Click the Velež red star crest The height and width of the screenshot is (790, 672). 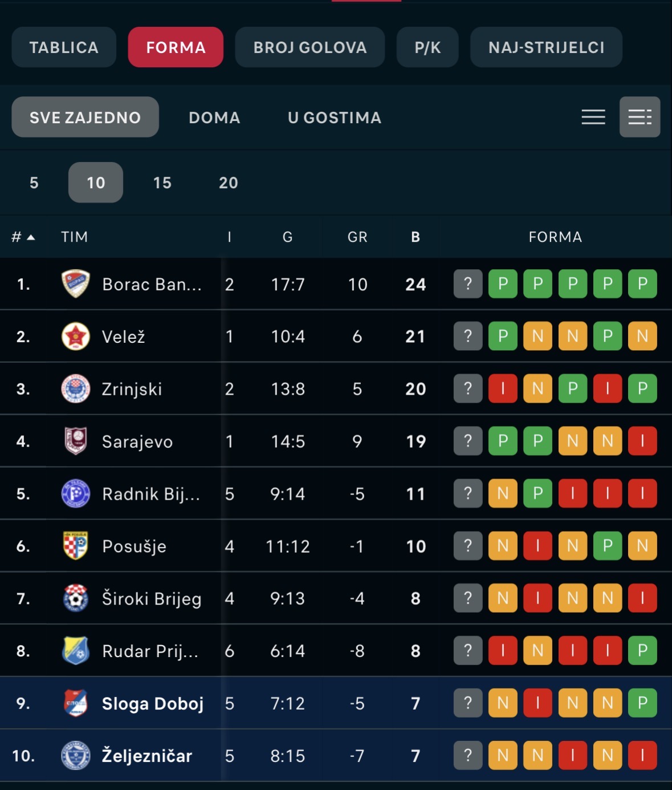76,337
